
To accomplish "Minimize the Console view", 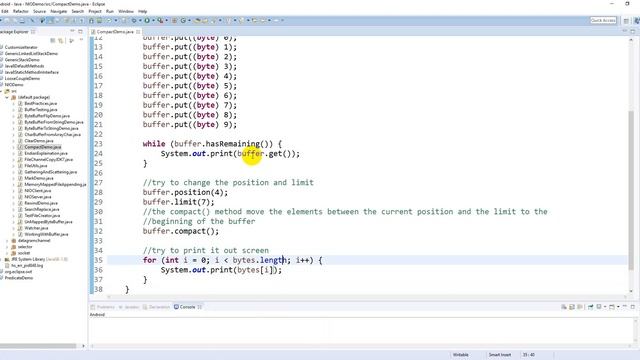I will click(625, 307).
